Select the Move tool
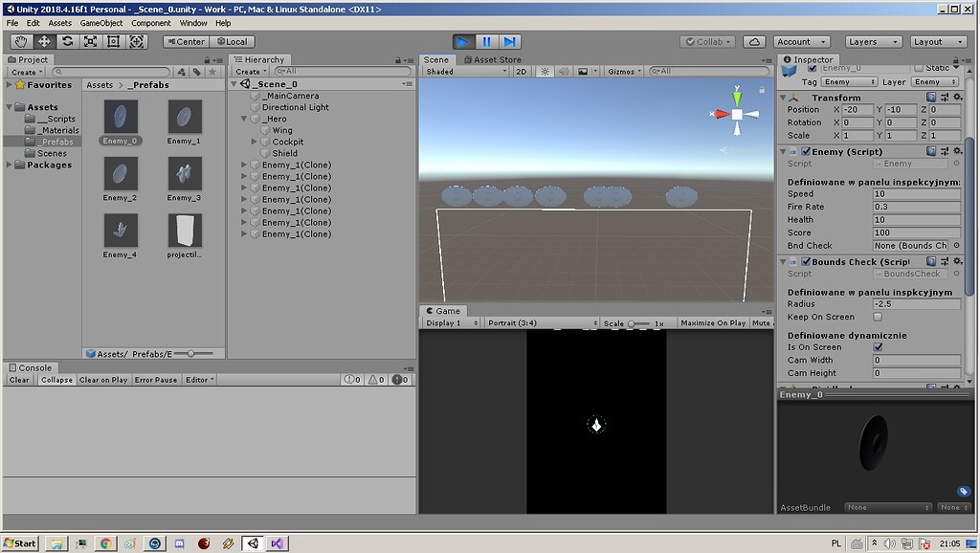This screenshot has height=553, width=980. point(44,41)
